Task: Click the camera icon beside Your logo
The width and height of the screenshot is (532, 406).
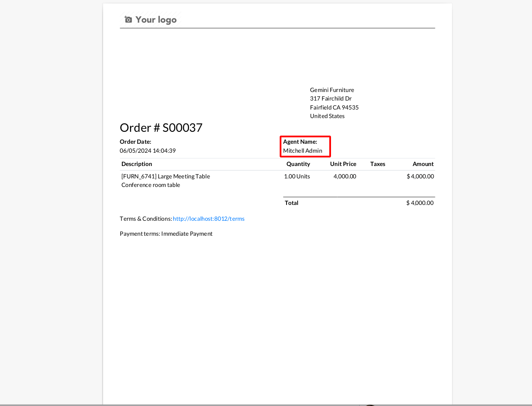Action: tap(128, 20)
